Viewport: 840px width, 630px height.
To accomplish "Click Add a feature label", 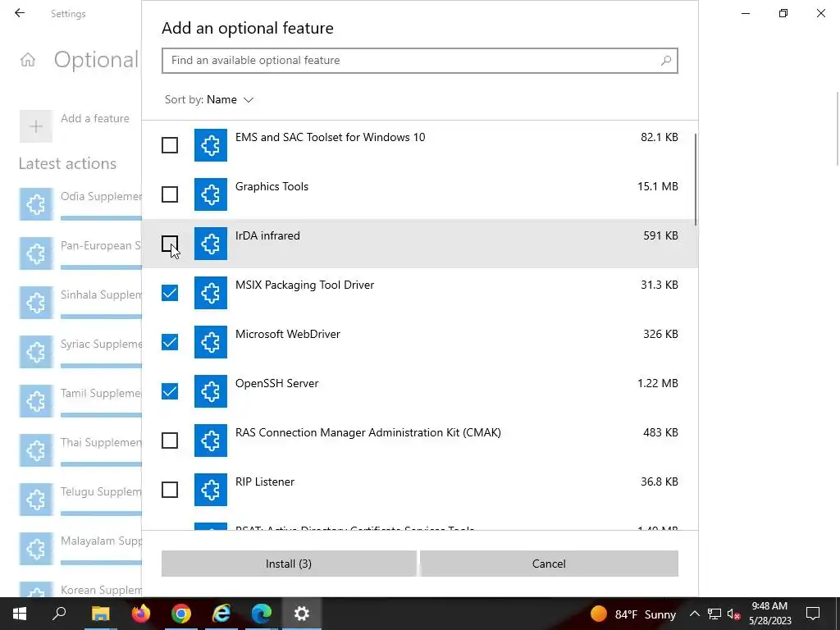I will click(95, 118).
